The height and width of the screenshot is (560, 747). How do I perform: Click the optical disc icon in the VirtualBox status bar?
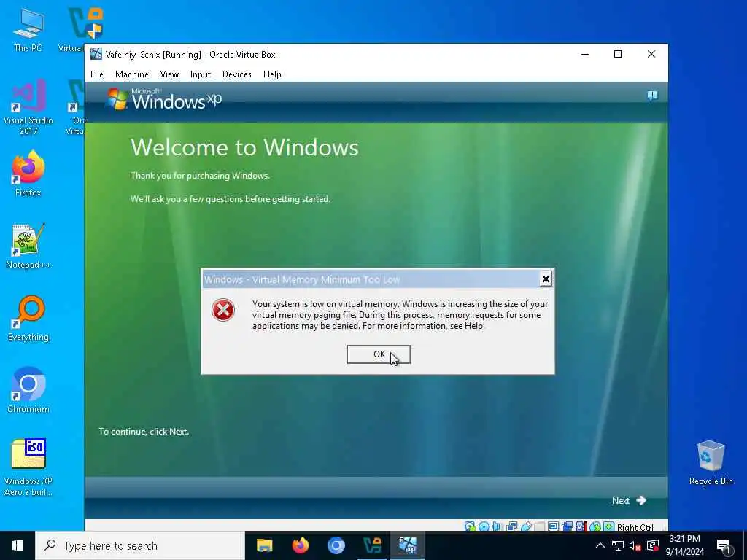(x=484, y=526)
